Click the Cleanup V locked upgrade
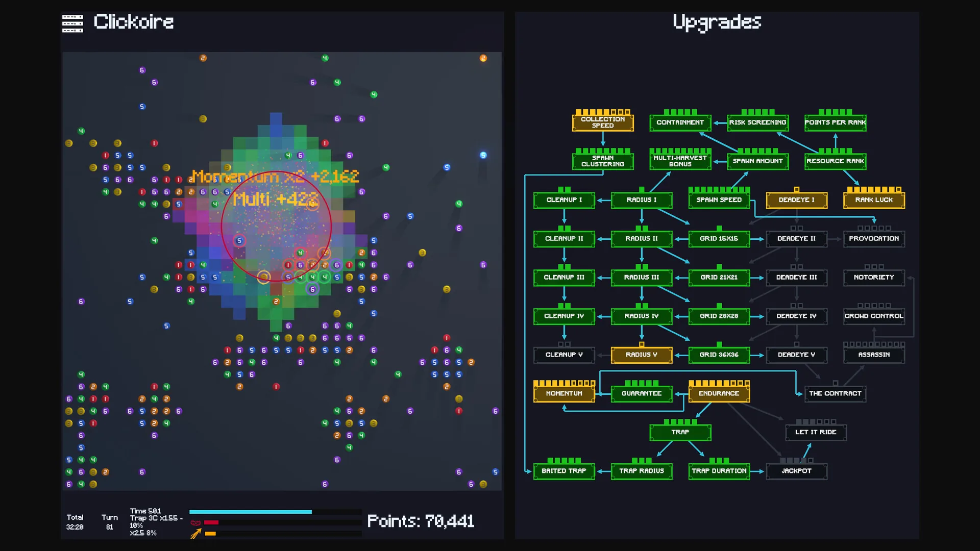Screen dimensions: 980x551 (x=564, y=355)
